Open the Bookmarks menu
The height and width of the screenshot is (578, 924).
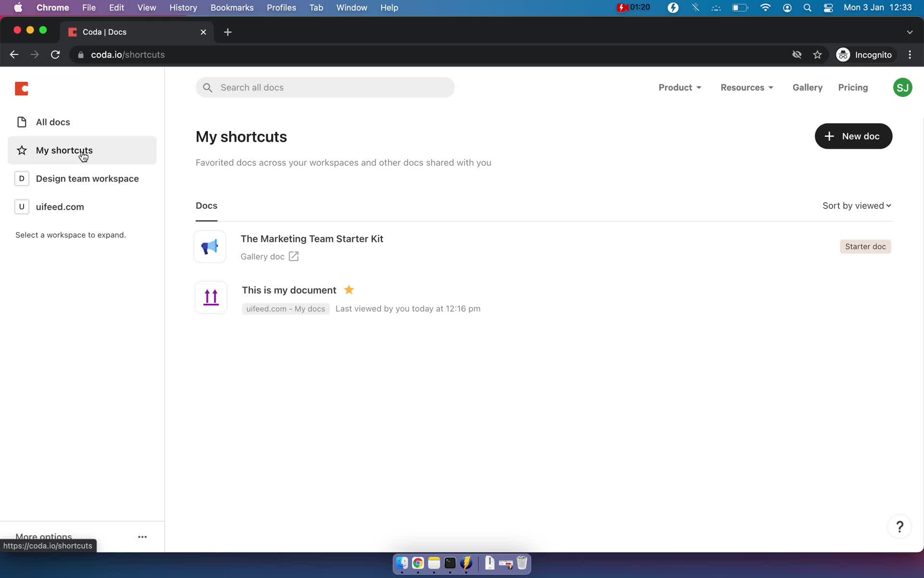pyautogui.click(x=232, y=8)
